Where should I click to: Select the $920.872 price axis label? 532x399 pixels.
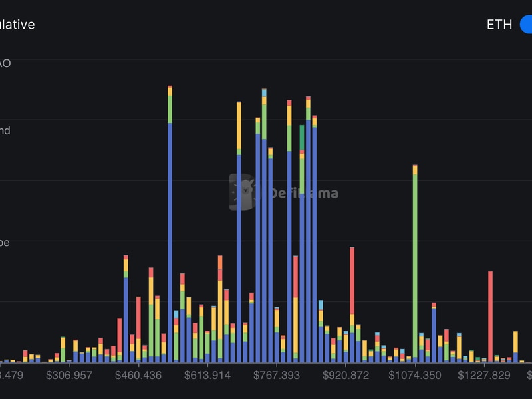(346, 376)
